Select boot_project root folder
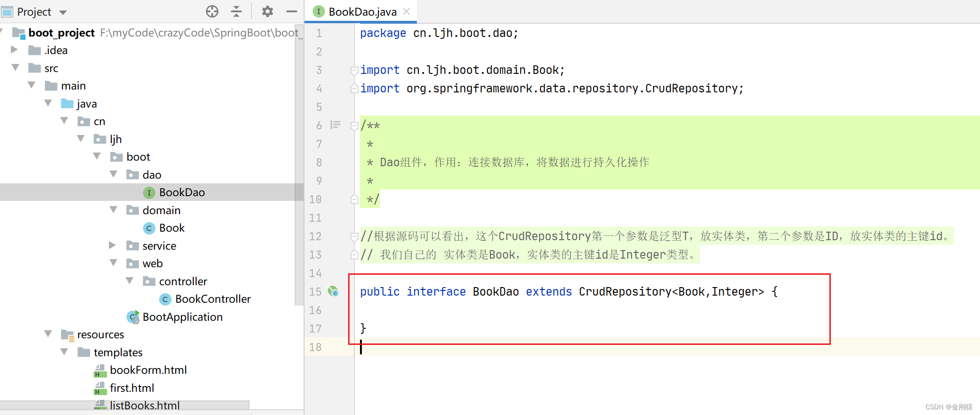This screenshot has height=415, width=980. (62, 33)
